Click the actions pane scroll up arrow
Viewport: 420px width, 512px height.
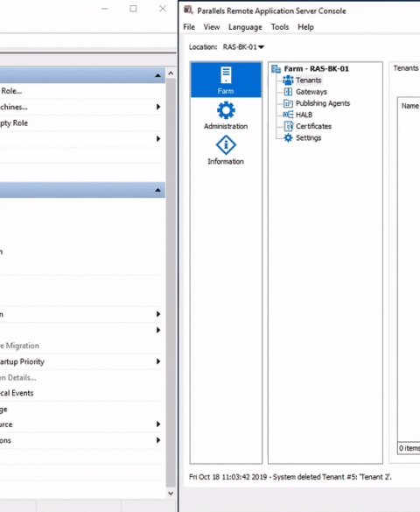[x=171, y=74]
